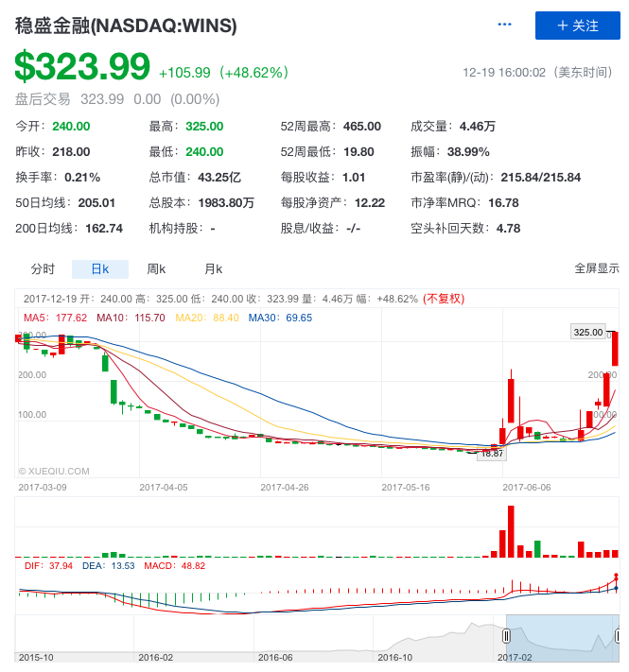Screen dimensions: 629x672
Task: Click the 52周最高 value 465.00
Action: point(362,127)
